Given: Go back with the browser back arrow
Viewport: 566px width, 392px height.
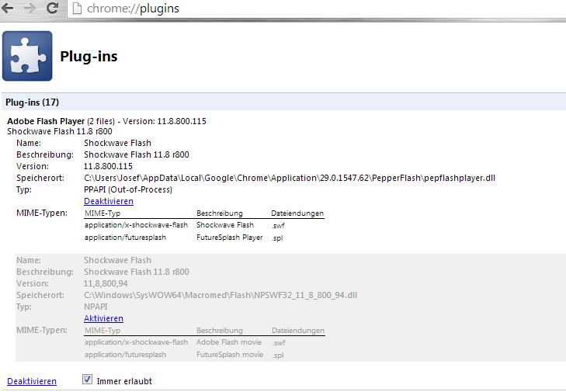Looking at the screenshot, I should 8,8.
